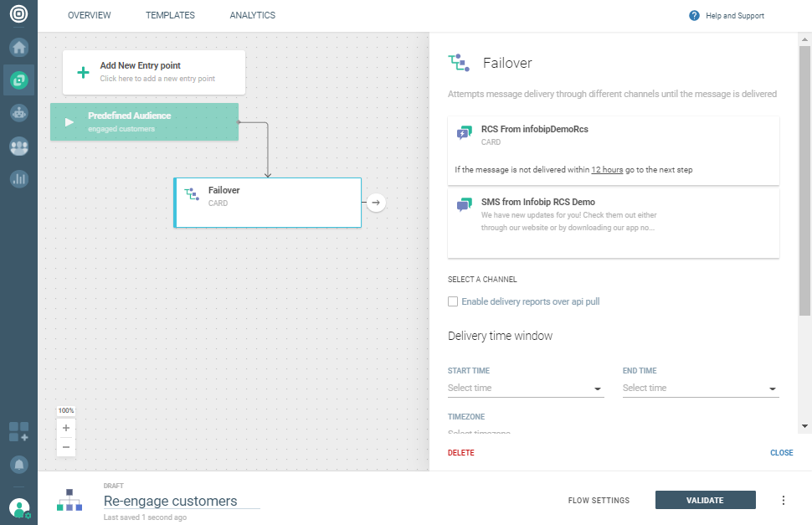
Task: Open the People audience icon in sidebar
Action: pyautogui.click(x=18, y=146)
